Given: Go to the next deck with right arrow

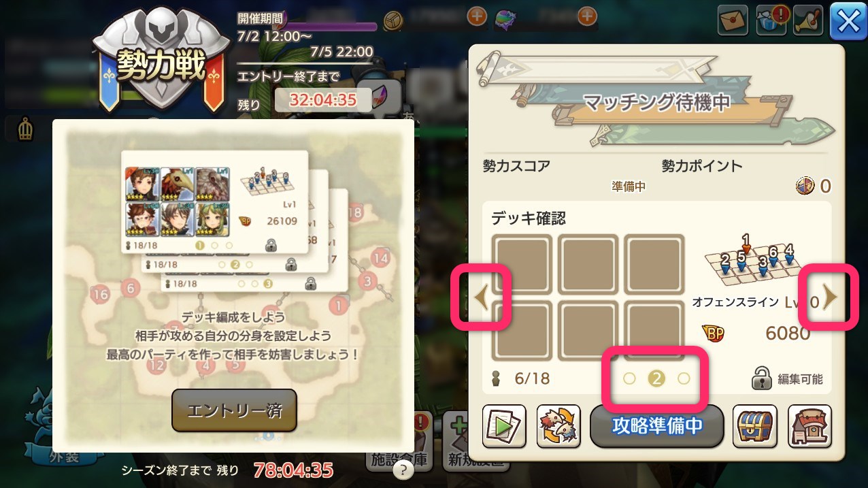Looking at the screenshot, I should coord(830,297).
